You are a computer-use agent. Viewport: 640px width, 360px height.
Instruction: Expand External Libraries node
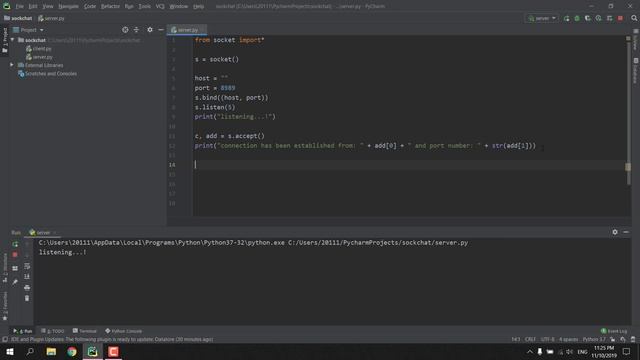(x=12, y=65)
